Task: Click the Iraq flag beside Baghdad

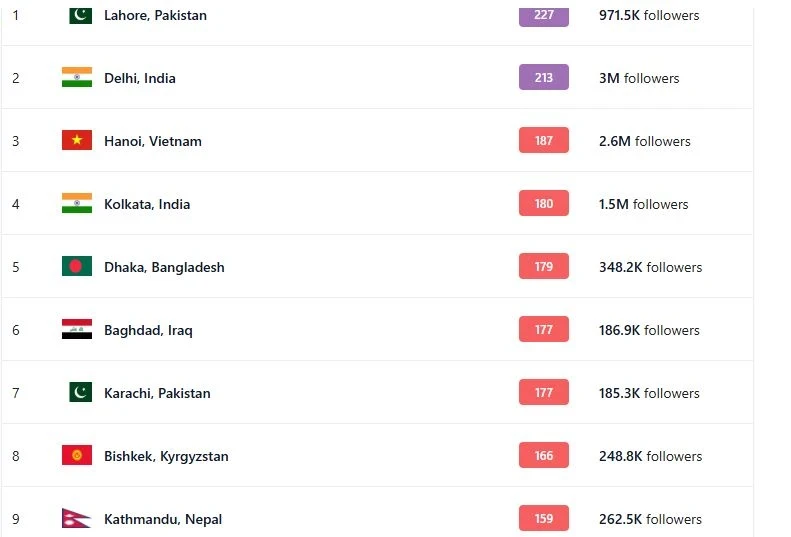Action: 77,330
